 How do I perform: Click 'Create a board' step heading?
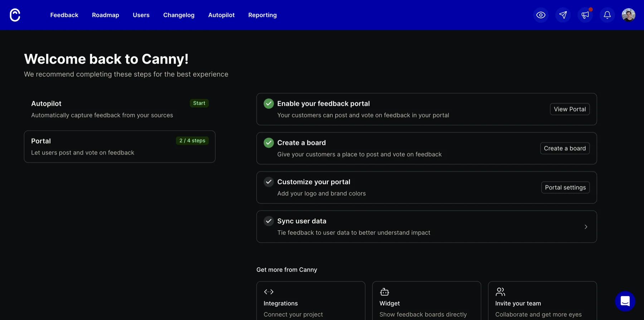pyautogui.click(x=301, y=142)
